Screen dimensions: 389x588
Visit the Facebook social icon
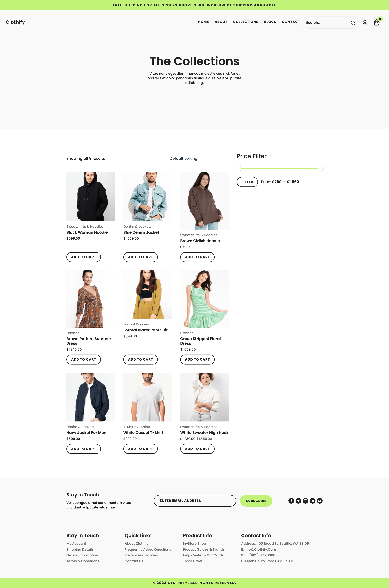(x=291, y=501)
